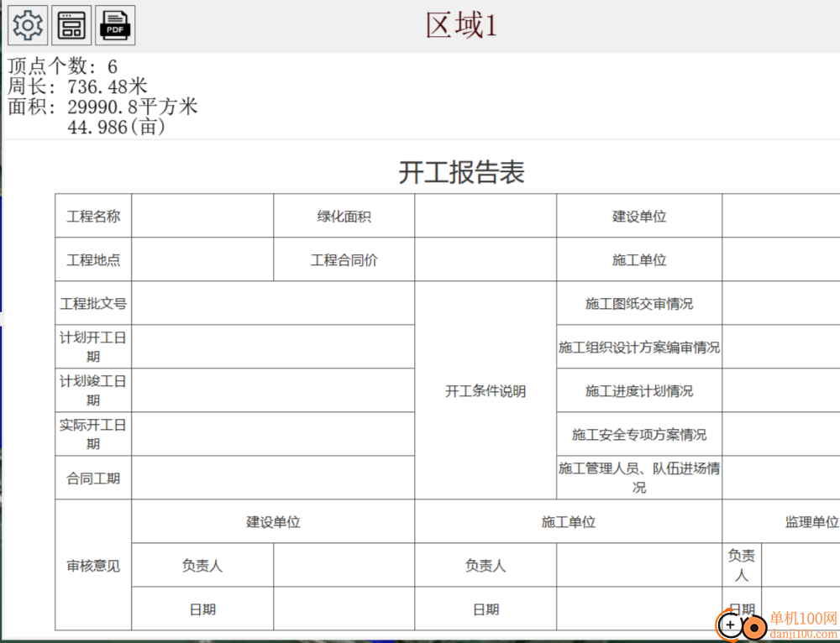
Task: Click the 施工单位 cell beside 工程合同价
Action: [x=639, y=259]
